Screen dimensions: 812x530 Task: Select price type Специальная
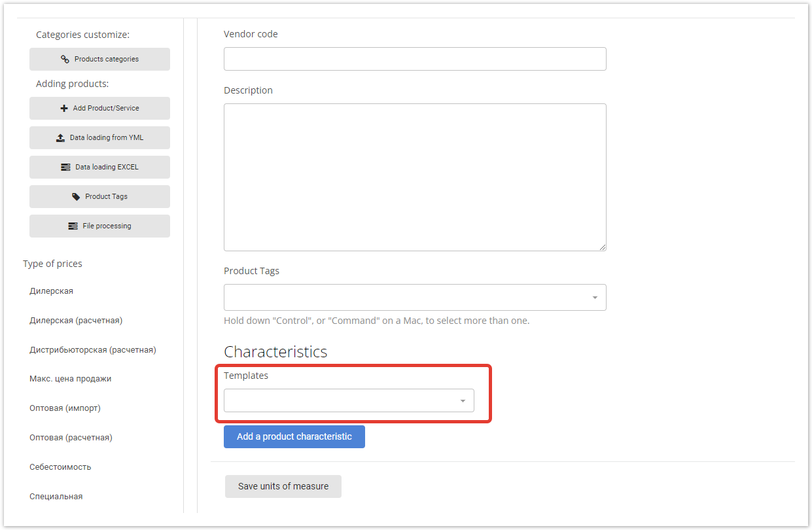click(56, 496)
